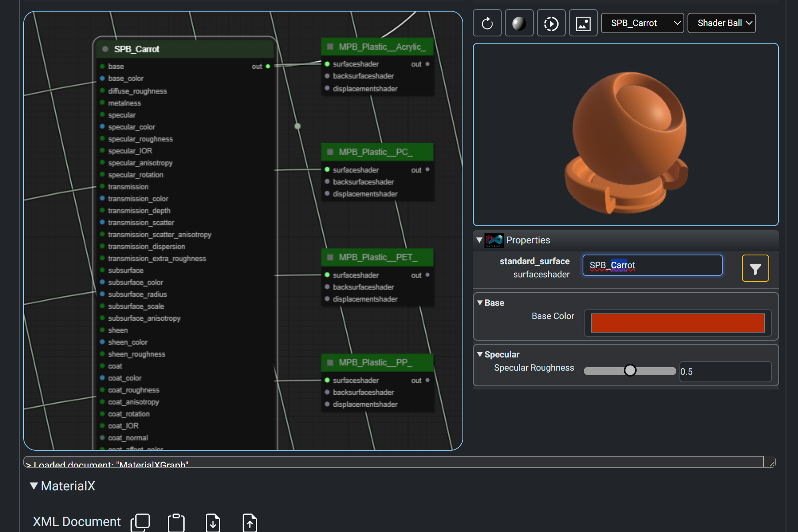Viewport: 798px width, 532px height.
Task: Click the image capture icon
Action: pos(583,23)
